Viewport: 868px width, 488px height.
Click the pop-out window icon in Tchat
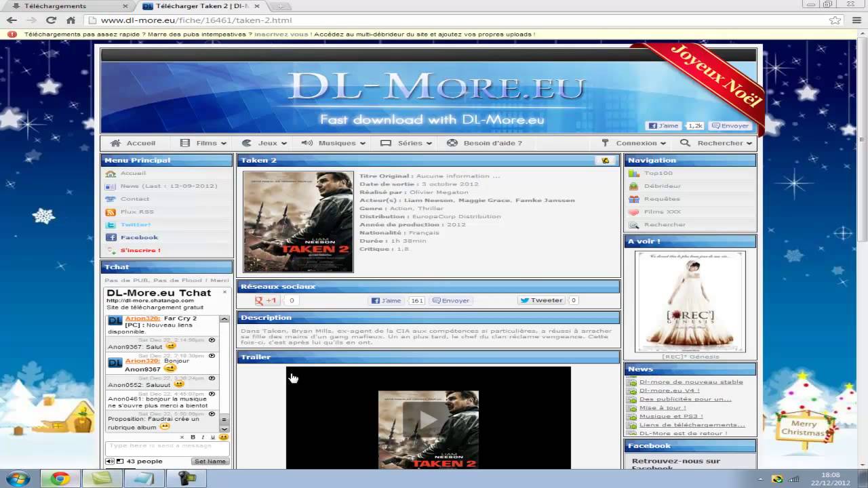[x=120, y=462]
